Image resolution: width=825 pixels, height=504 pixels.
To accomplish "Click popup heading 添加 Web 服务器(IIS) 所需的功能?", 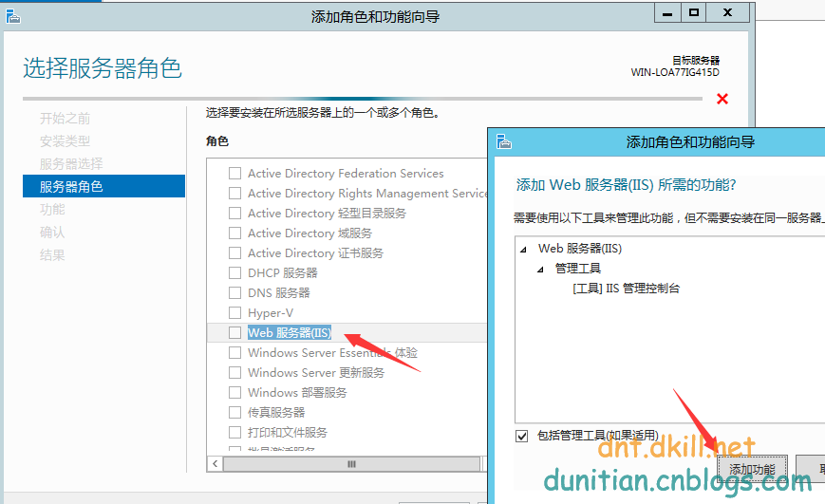I will click(627, 185).
